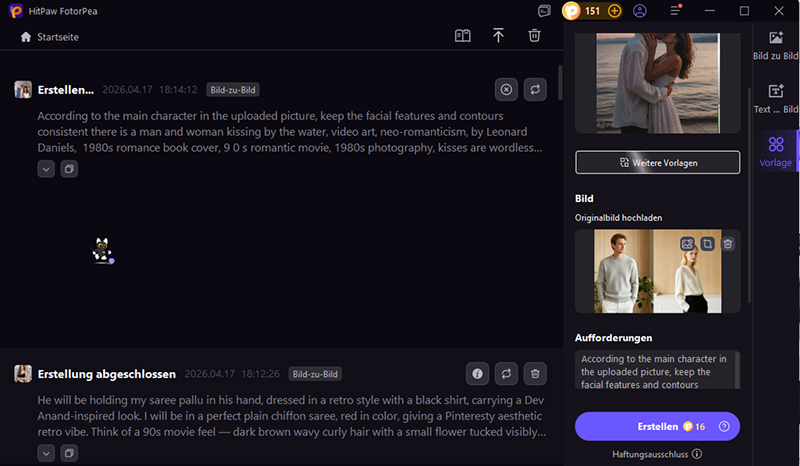Click the right panel scrollbar

(x=749, y=194)
